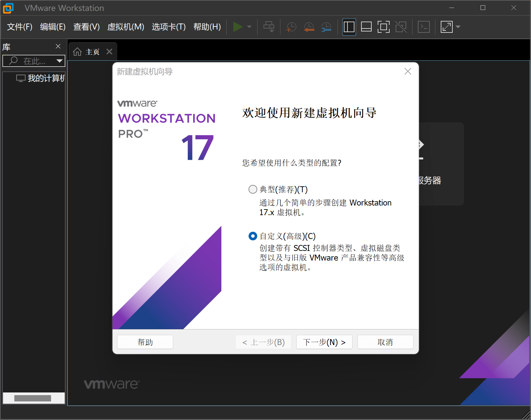Toggle the thumbnail bar view icon
Screen dimensions: 531x420
[366, 27]
